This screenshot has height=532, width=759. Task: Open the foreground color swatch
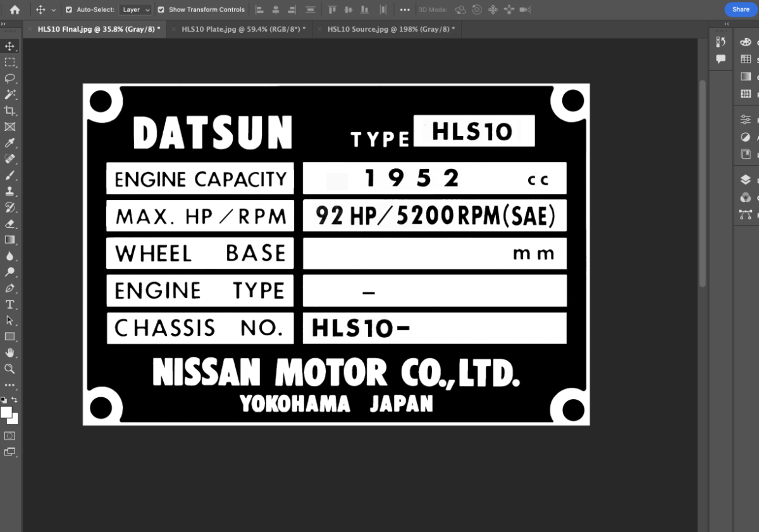[6, 412]
